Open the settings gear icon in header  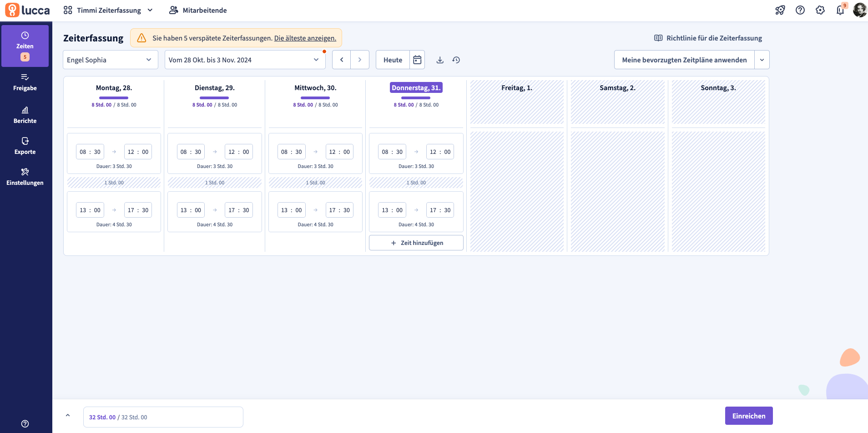(820, 10)
